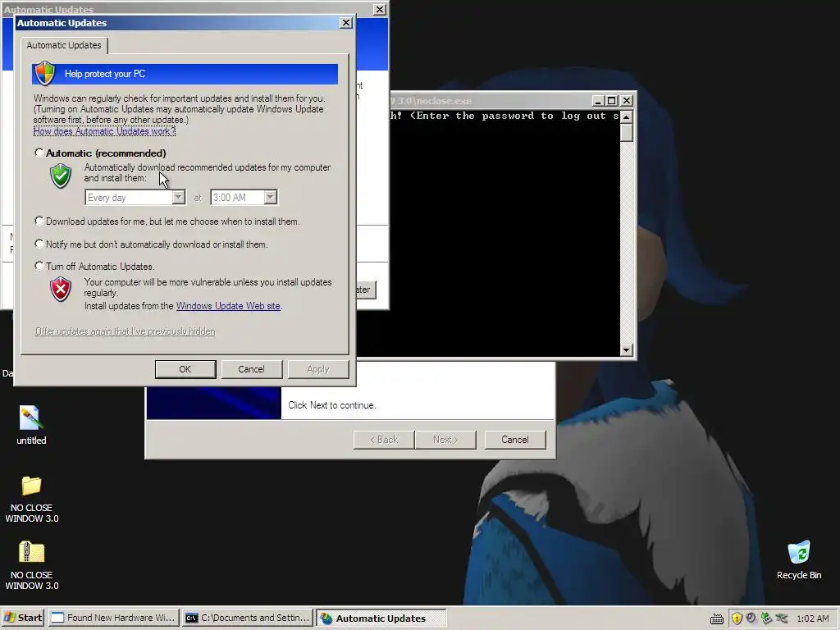The height and width of the screenshot is (630, 840).
Task: Maximize the noclose.exe console window
Action: point(611,101)
